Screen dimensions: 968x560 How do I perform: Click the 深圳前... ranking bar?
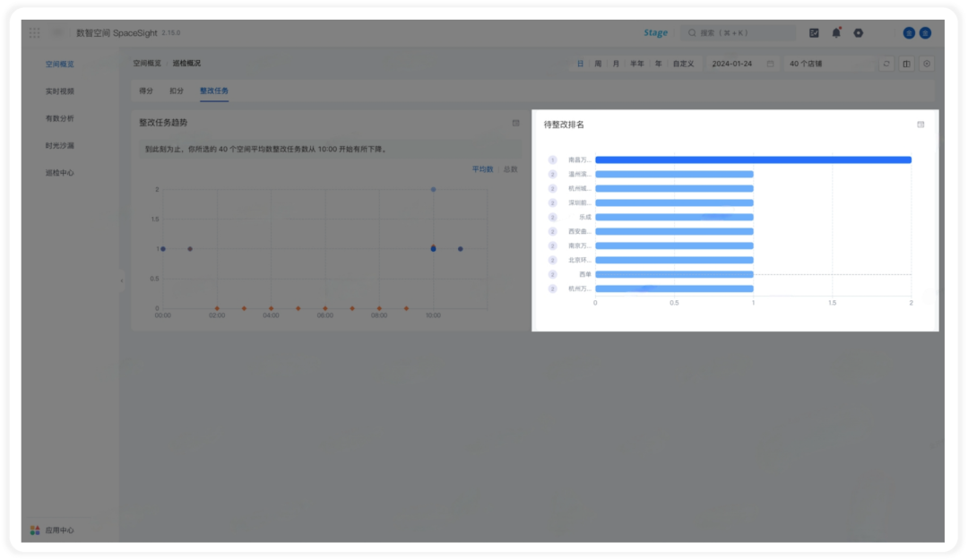[674, 202]
